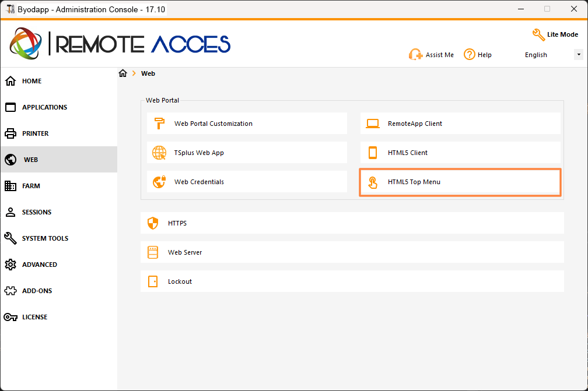Viewport: 588px width, 391px height.
Task: Click the Web Server icon
Action: pos(153,252)
